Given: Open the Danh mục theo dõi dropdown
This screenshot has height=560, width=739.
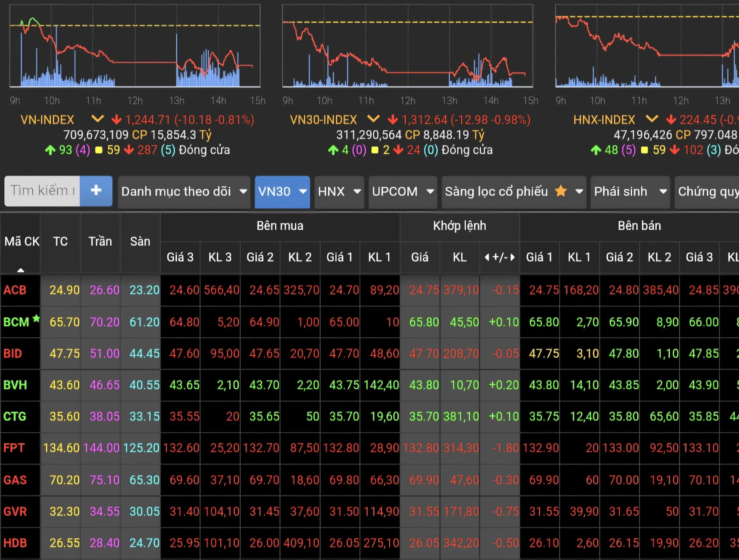Looking at the screenshot, I should [x=184, y=192].
